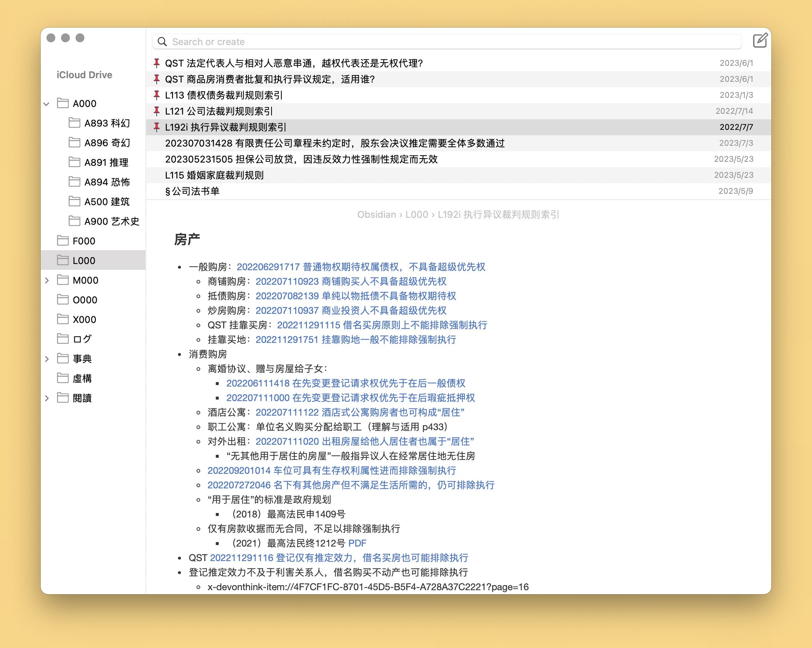Click pin icon on L113 债权债务裁判规则索引
This screenshot has height=648, width=812.
[157, 95]
